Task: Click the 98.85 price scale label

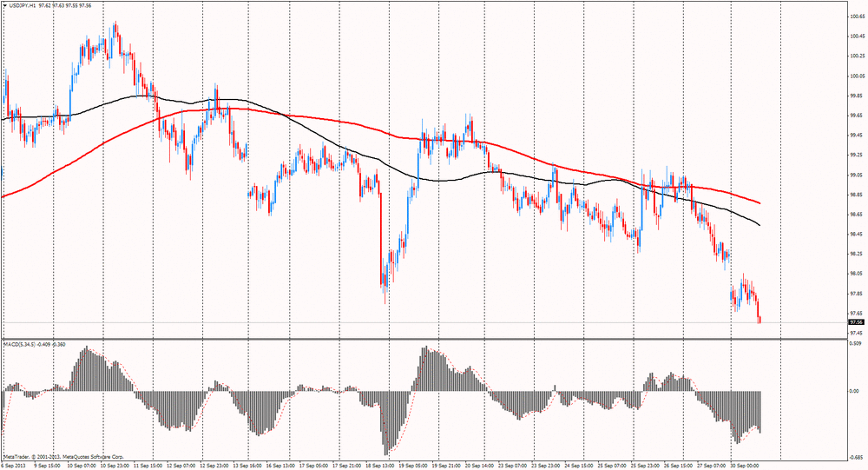Action: (x=857, y=195)
